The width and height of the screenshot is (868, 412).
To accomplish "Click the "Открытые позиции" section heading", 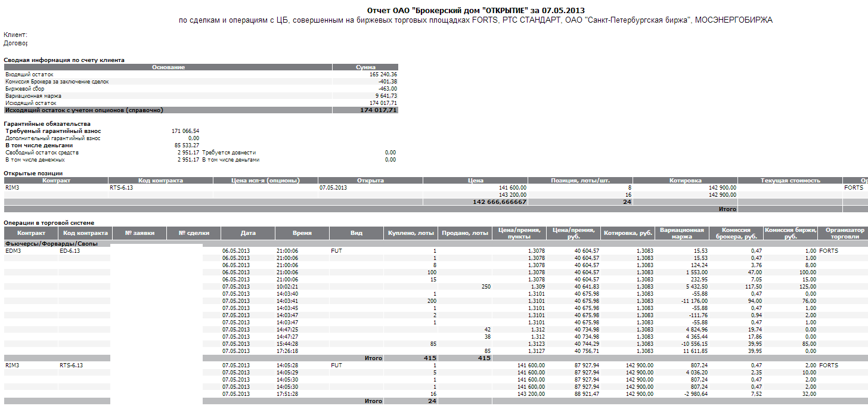I will (x=33, y=174).
